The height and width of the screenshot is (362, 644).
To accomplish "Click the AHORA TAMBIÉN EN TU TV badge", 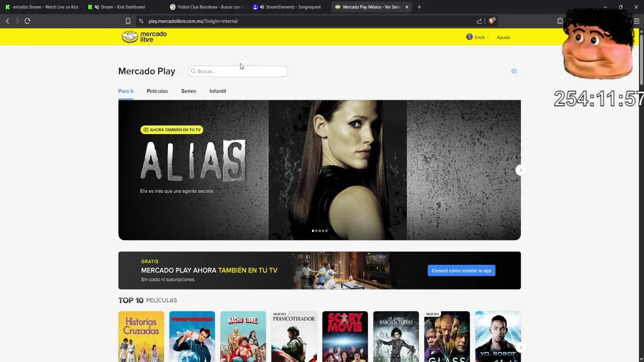I will coord(172,130).
